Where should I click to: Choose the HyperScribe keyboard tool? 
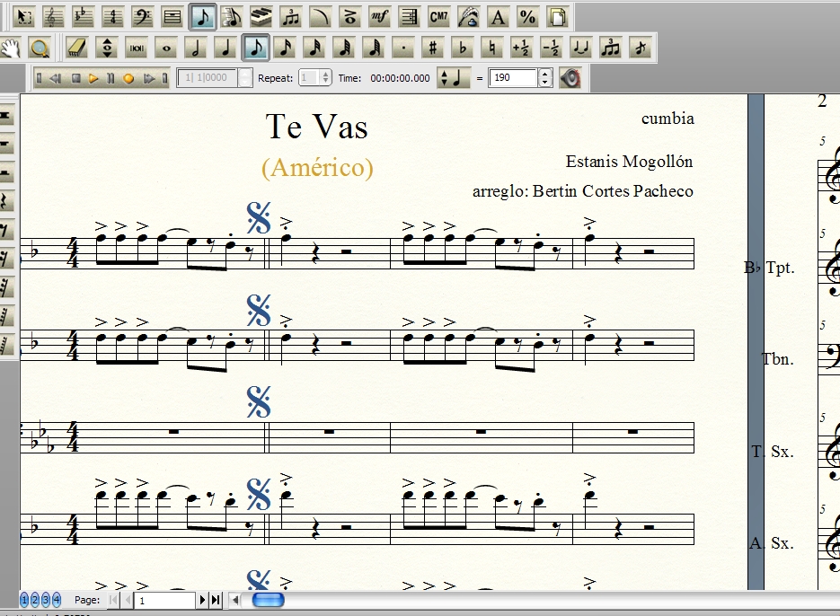(261, 17)
